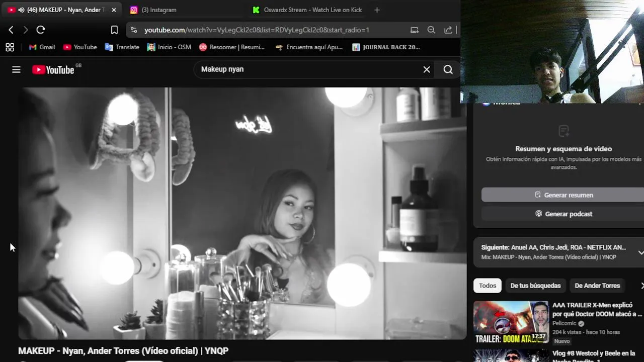
Task: Select the Todos filter chip
Action: click(488, 286)
